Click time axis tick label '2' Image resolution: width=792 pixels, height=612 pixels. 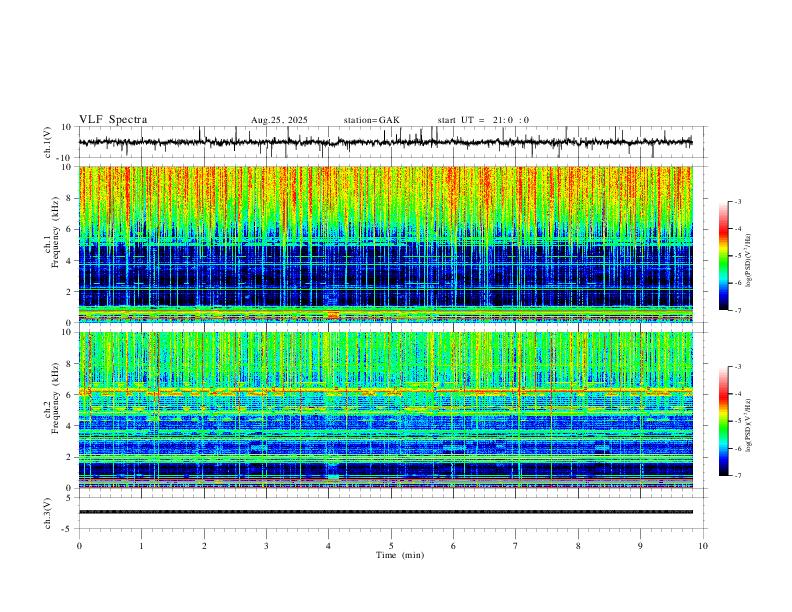(x=204, y=546)
